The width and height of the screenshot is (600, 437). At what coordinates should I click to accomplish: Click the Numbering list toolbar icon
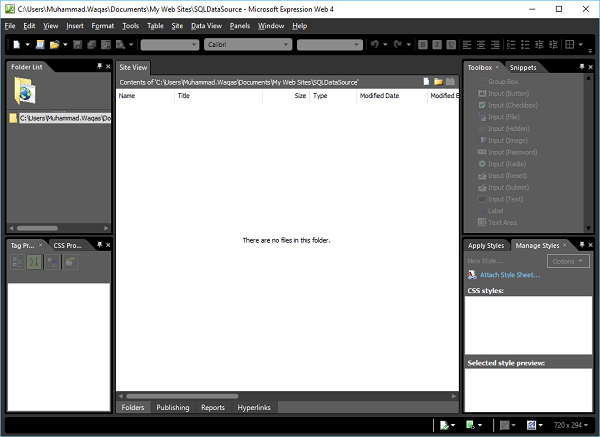click(511, 45)
